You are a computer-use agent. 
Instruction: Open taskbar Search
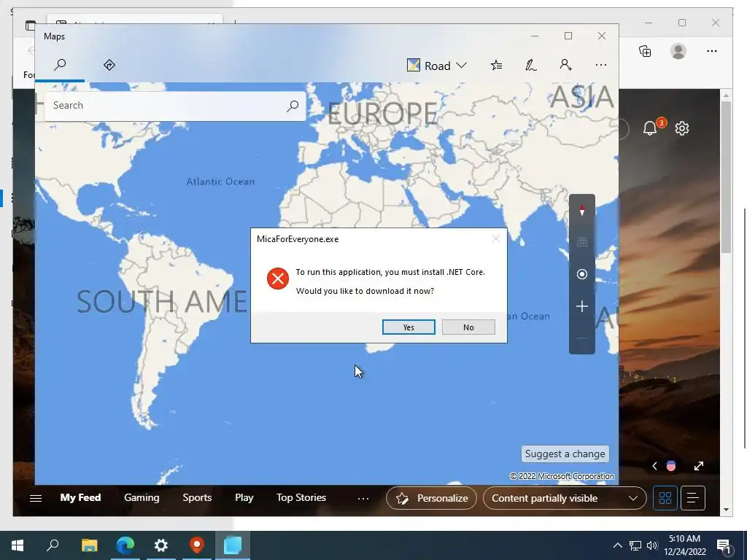(x=53, y=545)
